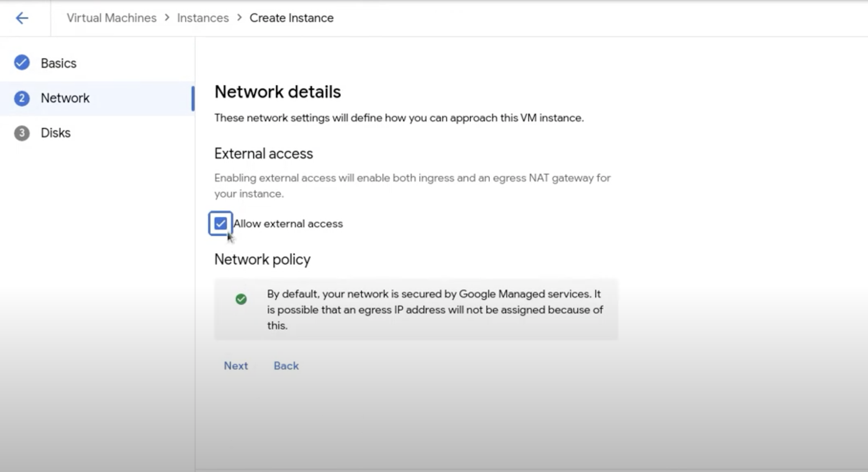Image resolution: width=868 pixels, height=472 pixels.
Task: Click the Next button to proceed
Action: (x=236, y=365)
